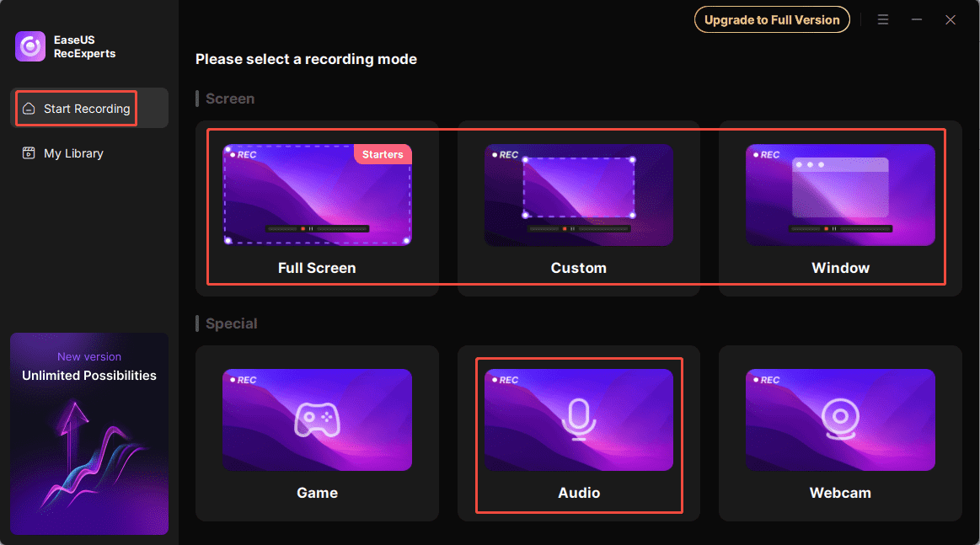The width and height of the screenshot is (980, 545).
Task: Select the Custom recording mode
Action: click(579, 206)
